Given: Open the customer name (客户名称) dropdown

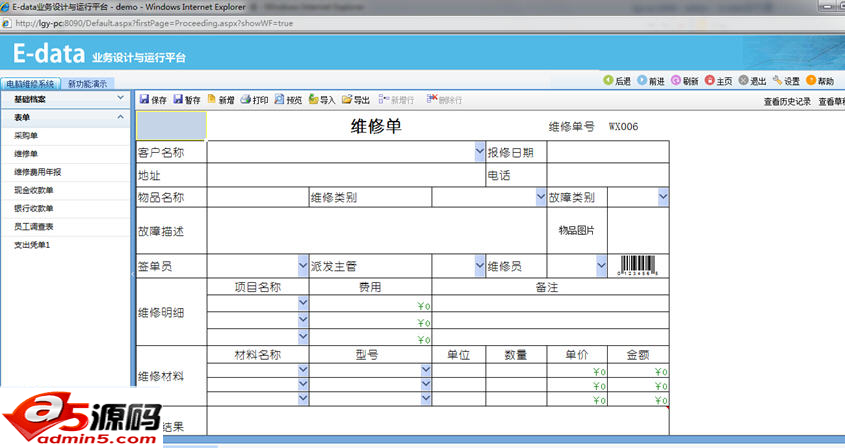Looking at the screenshot, I should pyautogui.click(x=479, y=152).
